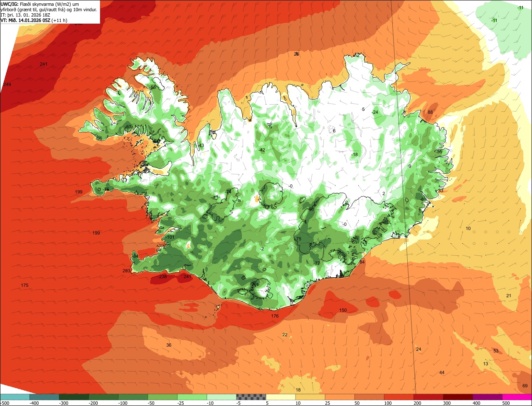Viewport: 532px width, 406px height.
Task: Select the orange legend swatch between 25 and 50
Action: 340,397
